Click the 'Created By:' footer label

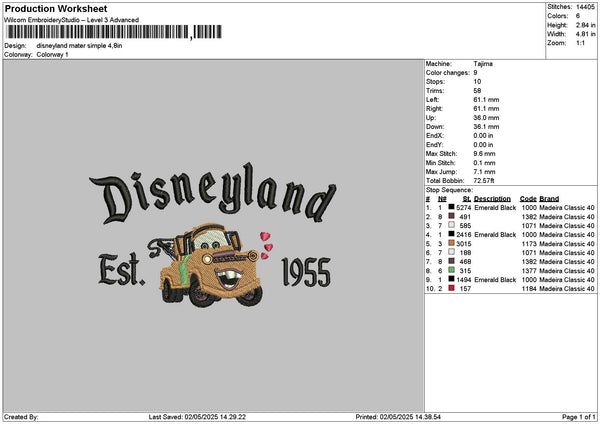point(21,417)
